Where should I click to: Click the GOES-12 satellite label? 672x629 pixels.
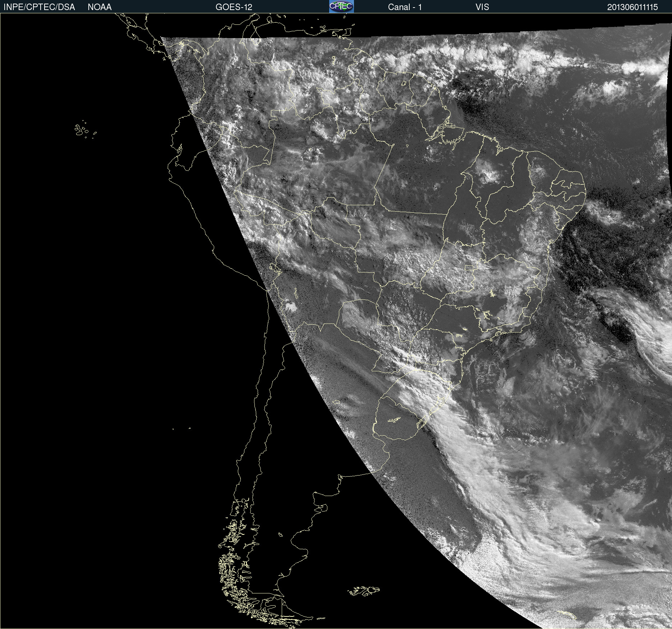pyautogui.click(x=234, y=7)
